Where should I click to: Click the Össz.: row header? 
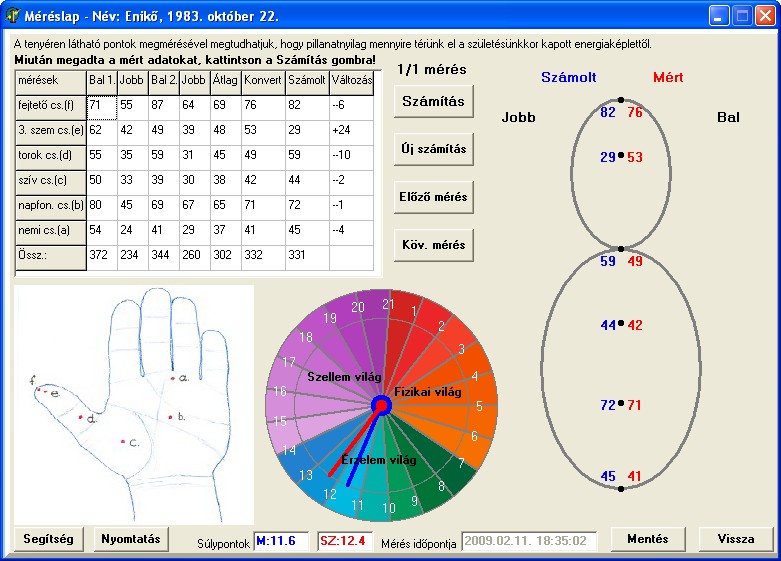[51, 258]
